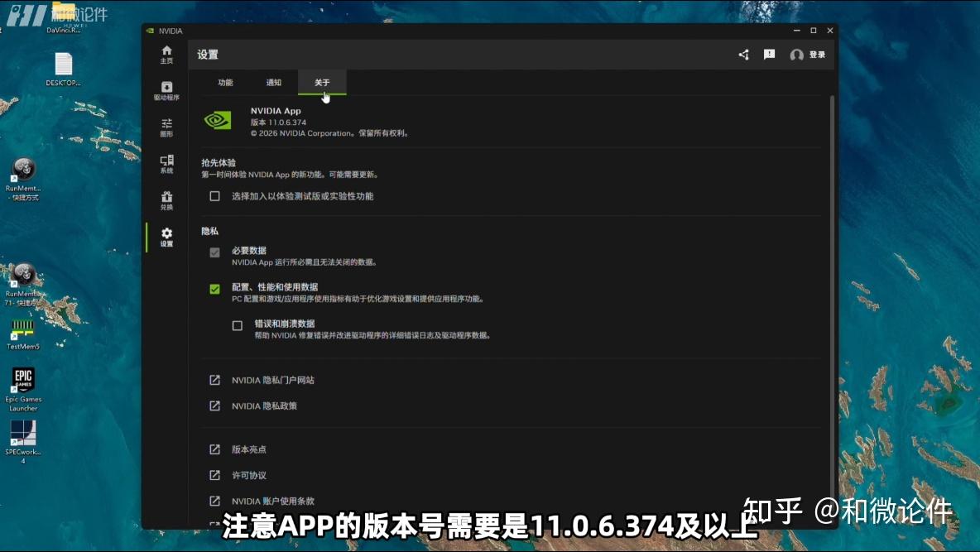The height and width of the screenshot is (552, 980).
Task: Open the Drivers section in sidebar
Action: point(166,91)
